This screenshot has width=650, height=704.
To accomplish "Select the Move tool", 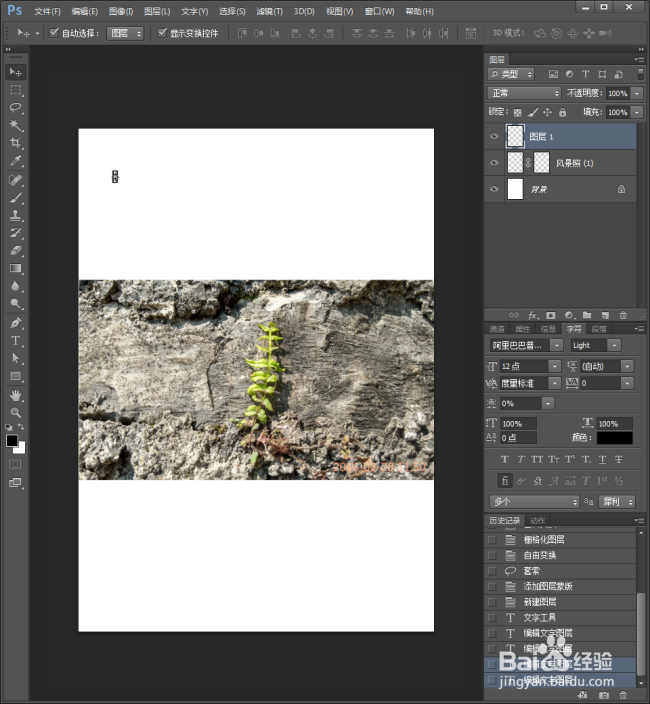I will click(16, 72).
